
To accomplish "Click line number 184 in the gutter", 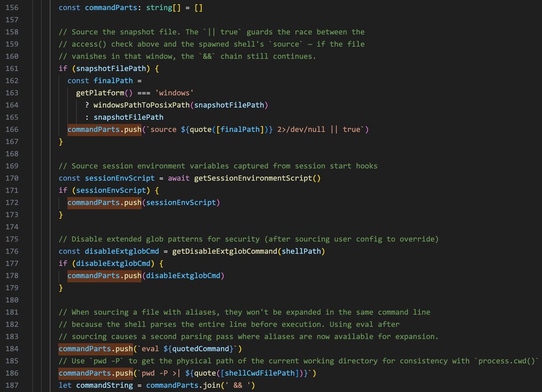I will tap(12, 349).
